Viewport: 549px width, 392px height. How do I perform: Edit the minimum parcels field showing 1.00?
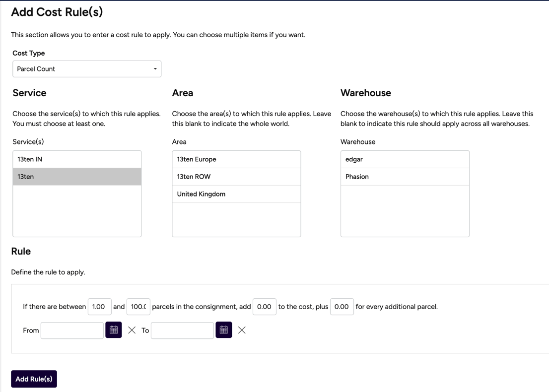99,307
